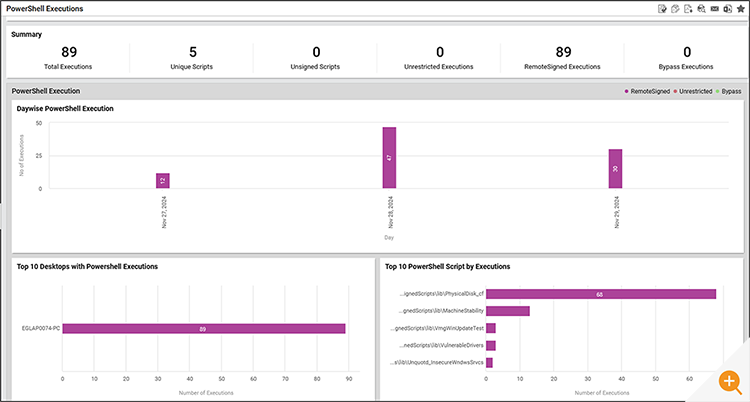Click the orange plus floating button
750x402 pixels.
coord(729,381)
